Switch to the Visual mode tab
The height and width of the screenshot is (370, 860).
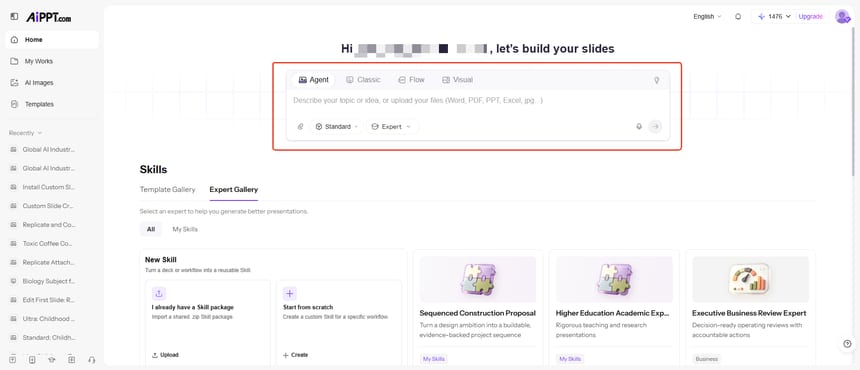click(x=457, y=80)
